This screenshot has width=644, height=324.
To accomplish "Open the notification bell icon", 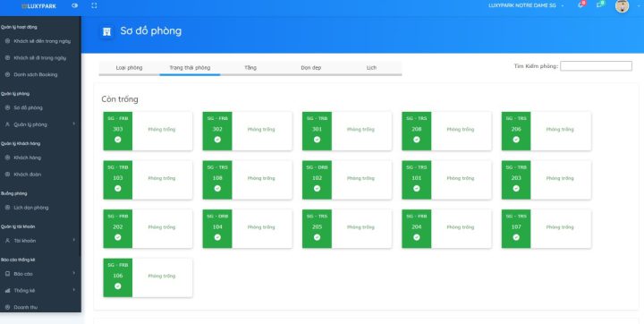I will point(581,5).
